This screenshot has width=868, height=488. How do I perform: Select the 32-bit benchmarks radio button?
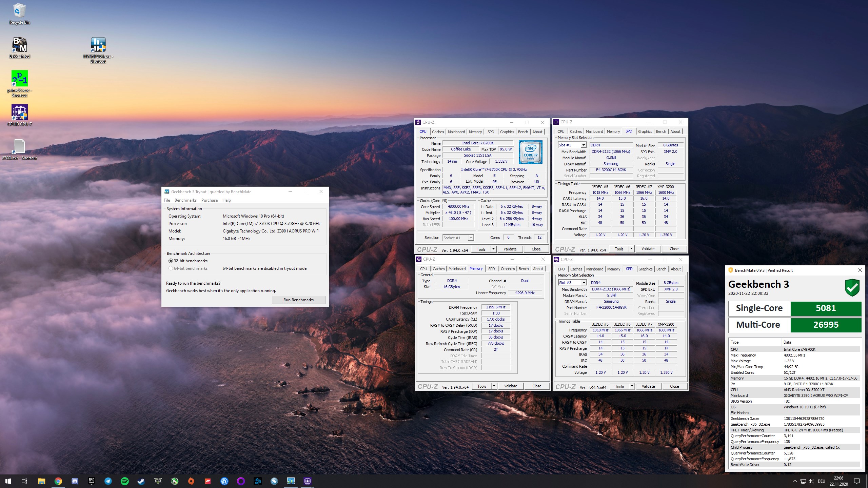171,261
